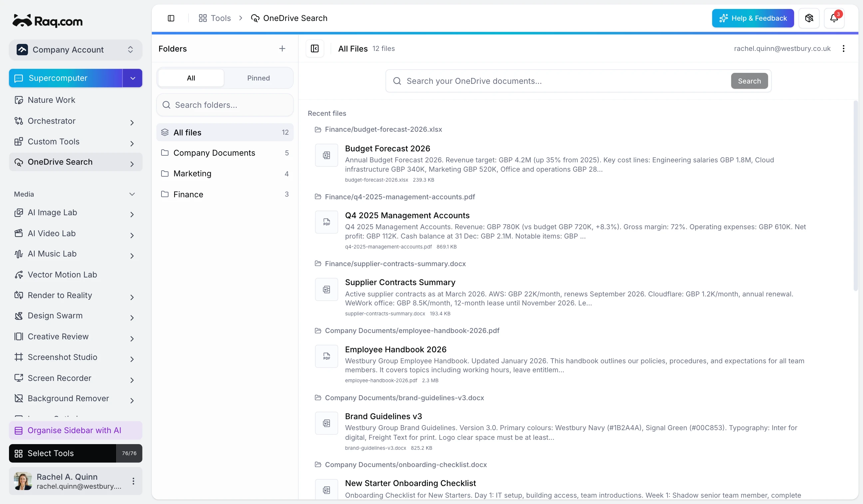The image size is (863, 504).
Task: Click the Supplier Contracts Summary Word icon
Action: pos(326,289)
